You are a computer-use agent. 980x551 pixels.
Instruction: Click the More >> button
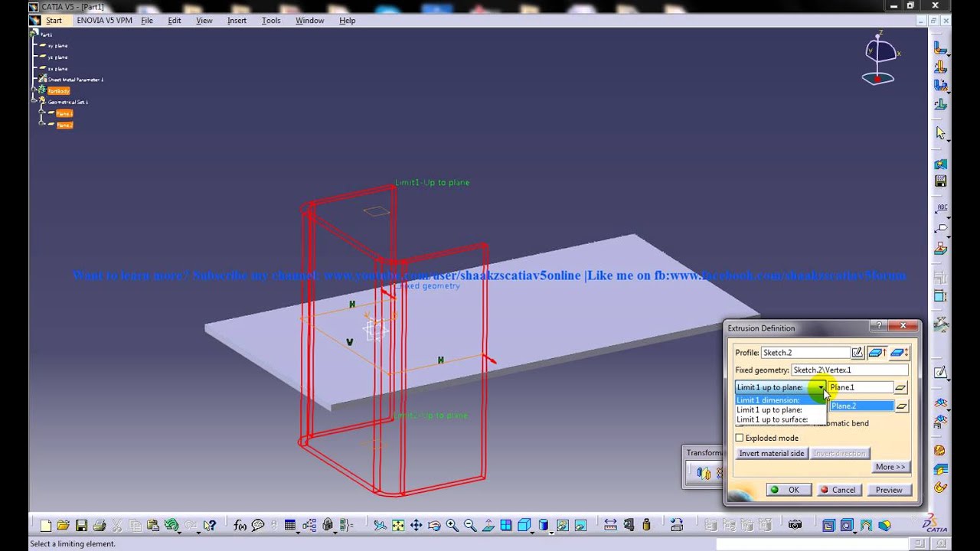[x=890, y=467]
